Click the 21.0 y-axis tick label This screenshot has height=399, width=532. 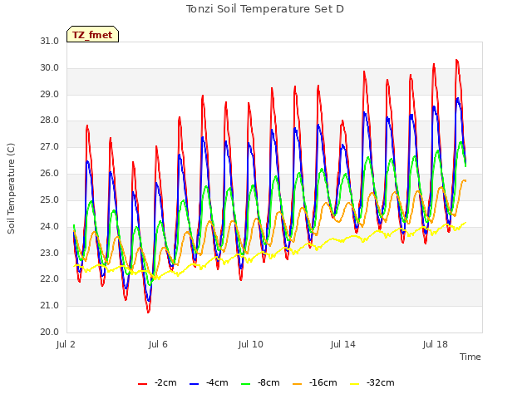(x=50, y=306)
